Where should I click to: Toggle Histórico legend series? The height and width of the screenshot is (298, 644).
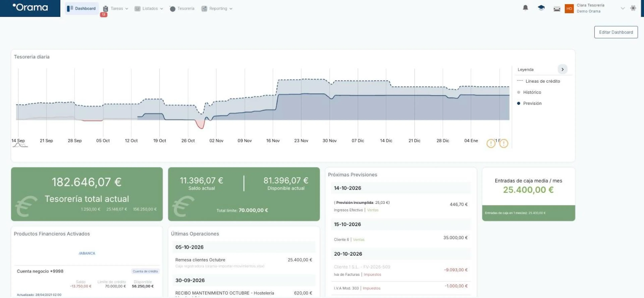[529, 92]
